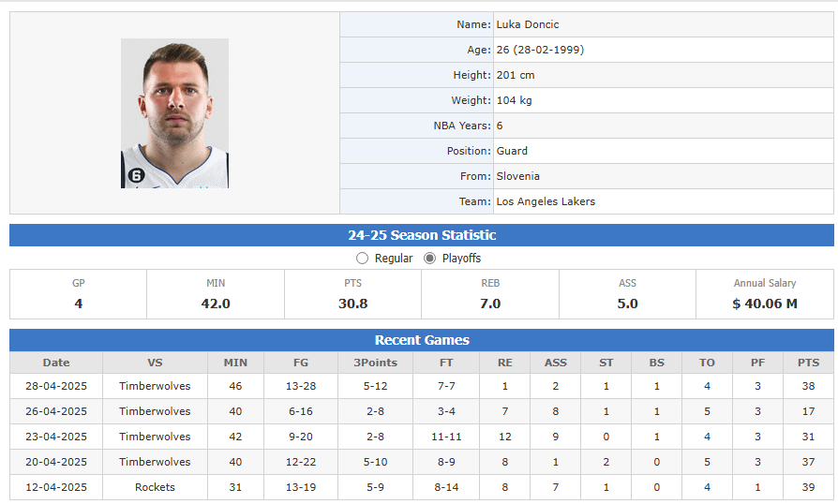Click the MIN column header in Recent Games
Image resolution: width=838 pixels, height=504 pixels.
[236, 363]
